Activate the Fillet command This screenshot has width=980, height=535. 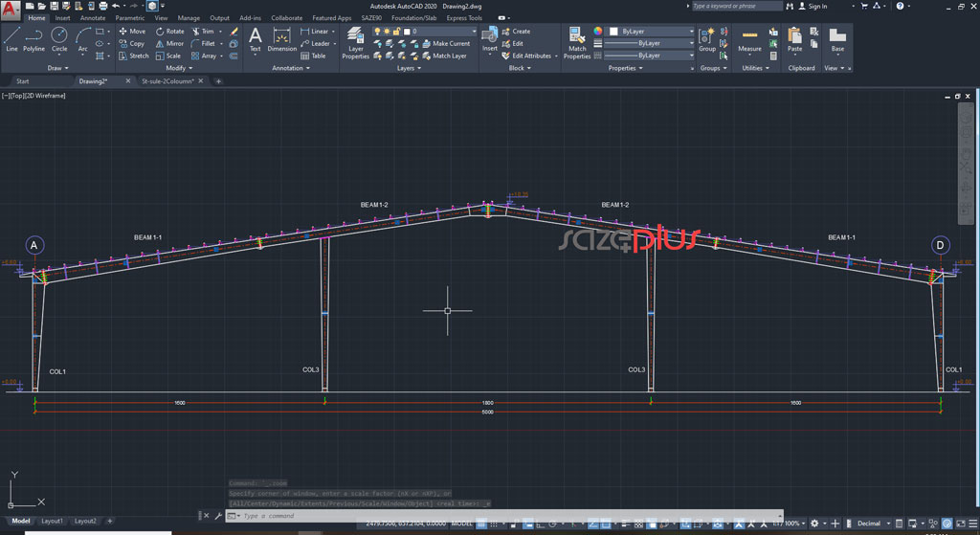(203, 44)
